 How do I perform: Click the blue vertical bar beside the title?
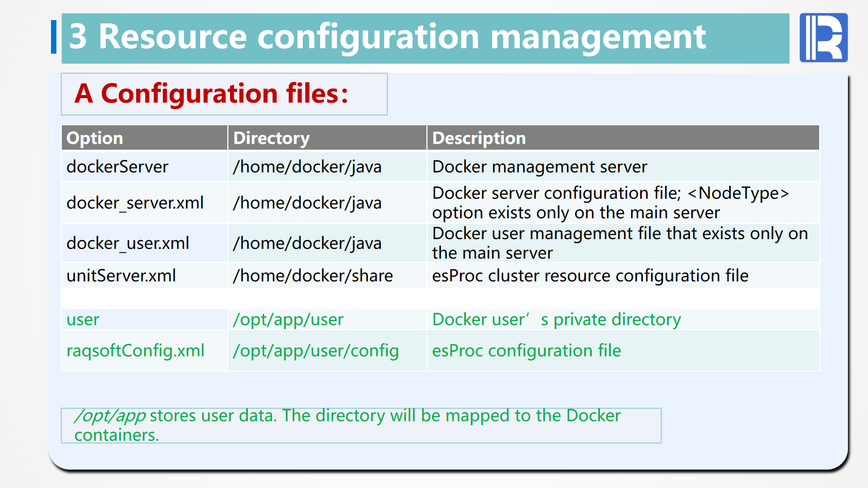54,37
